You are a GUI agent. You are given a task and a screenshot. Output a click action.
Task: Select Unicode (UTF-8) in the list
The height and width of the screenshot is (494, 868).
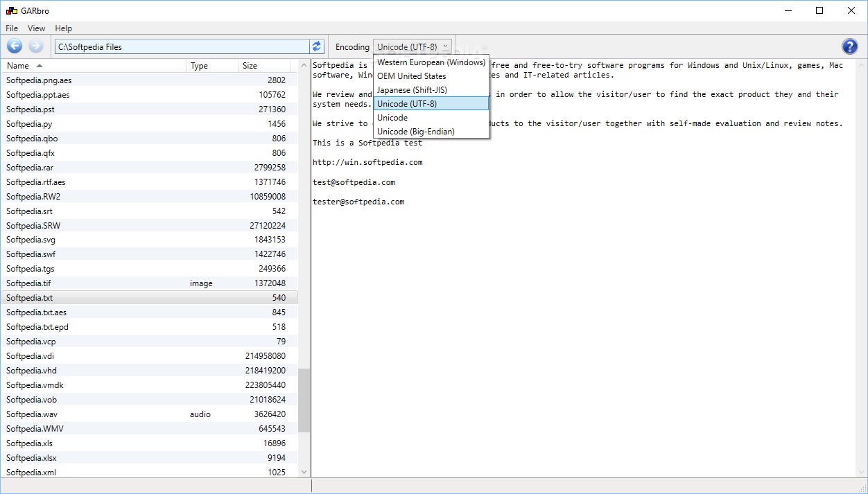(x=431, y=104)
